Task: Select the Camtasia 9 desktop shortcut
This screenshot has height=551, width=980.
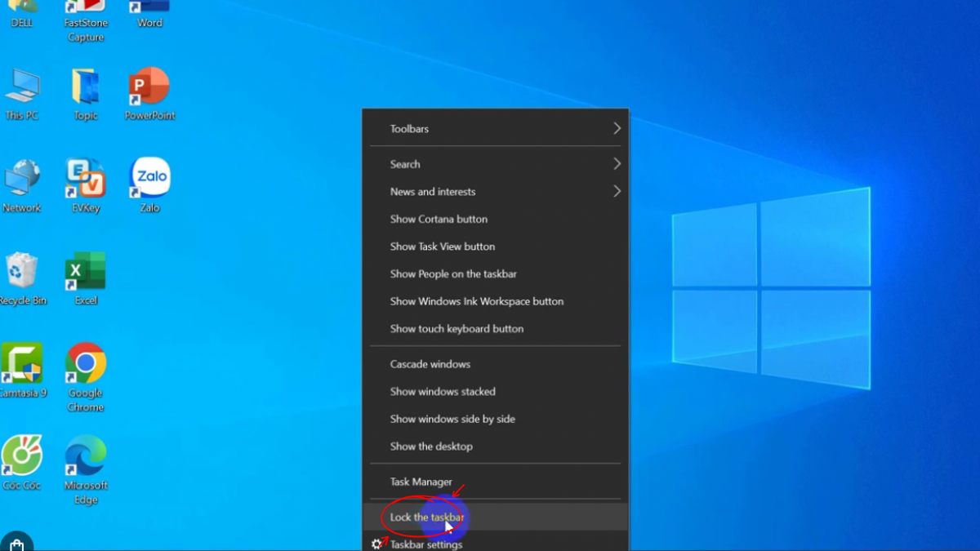Action: pos(22,371)
